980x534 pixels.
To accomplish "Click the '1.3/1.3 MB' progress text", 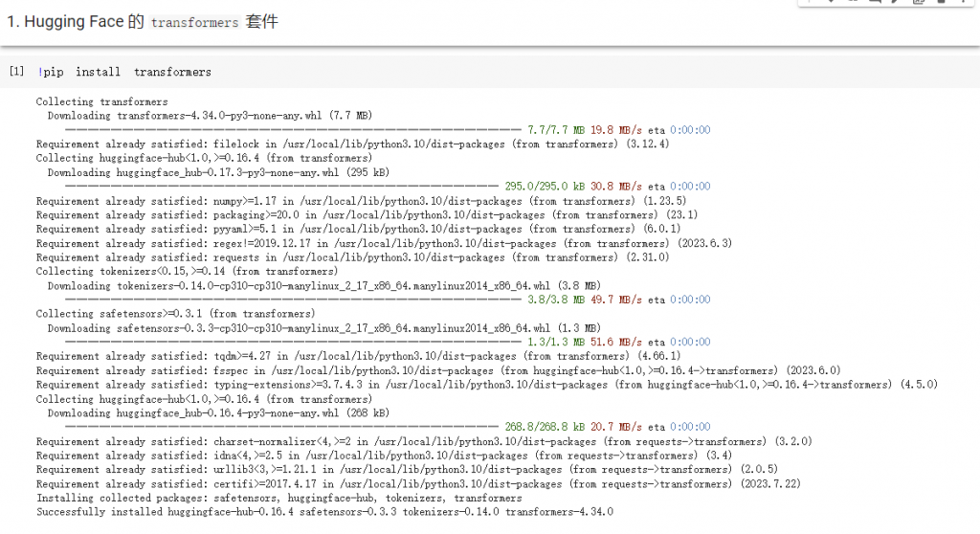I will 556,342.
